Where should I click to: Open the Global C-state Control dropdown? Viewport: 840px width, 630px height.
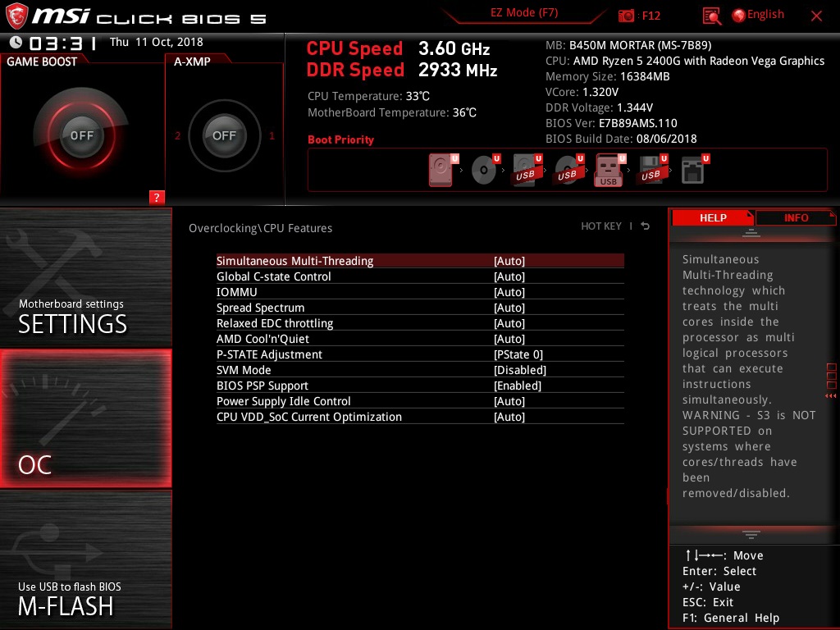coord(509,276)
